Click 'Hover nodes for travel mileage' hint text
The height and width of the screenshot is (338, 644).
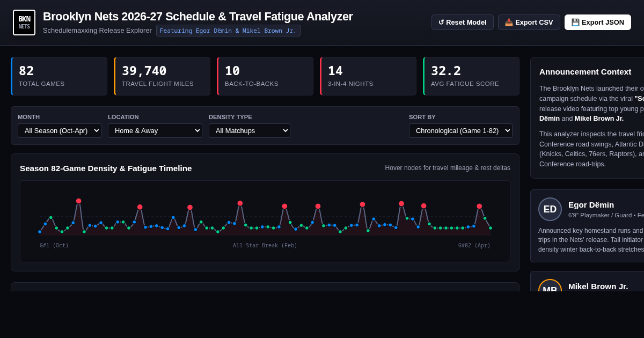point(448,168)
